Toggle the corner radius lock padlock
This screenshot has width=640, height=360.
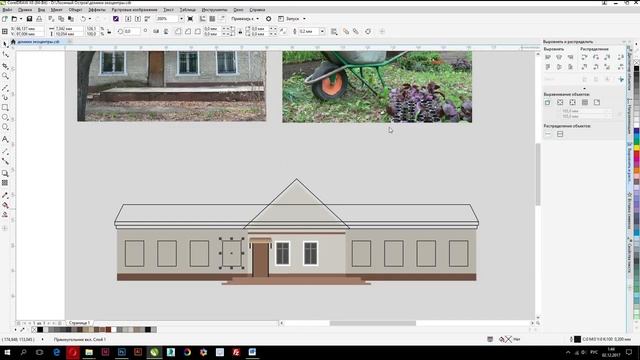240,31
